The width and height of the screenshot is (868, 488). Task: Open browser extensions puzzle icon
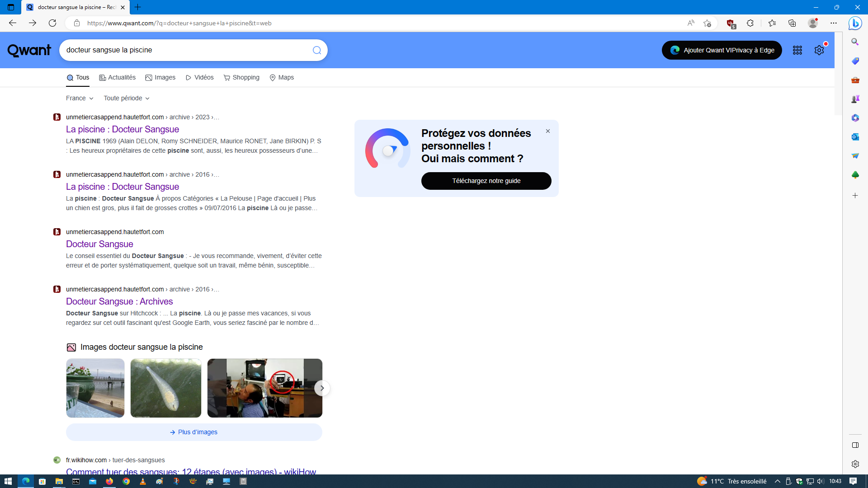click(x=750, y=23)
